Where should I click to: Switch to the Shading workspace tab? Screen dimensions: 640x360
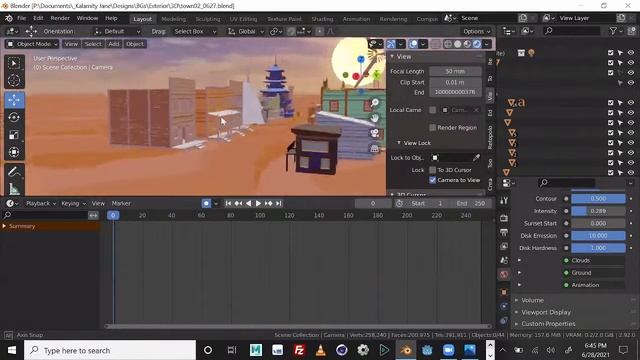pos(322,19)
